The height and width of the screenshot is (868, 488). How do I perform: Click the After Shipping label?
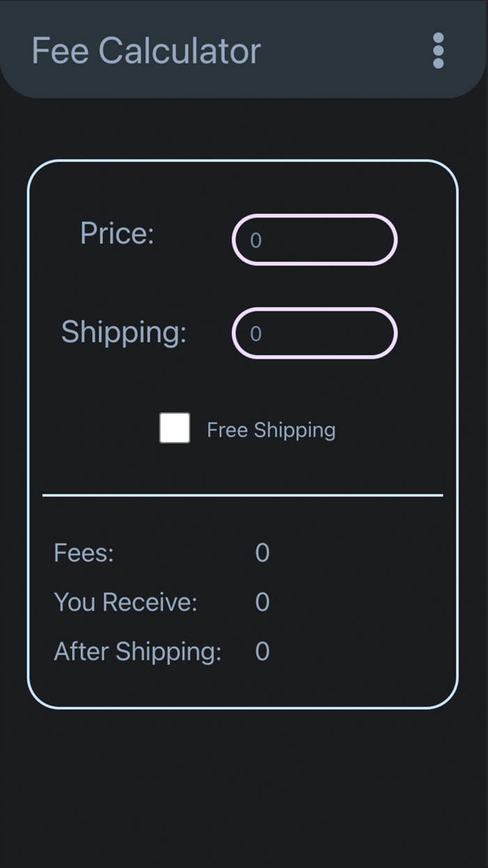tap(138, 651)
